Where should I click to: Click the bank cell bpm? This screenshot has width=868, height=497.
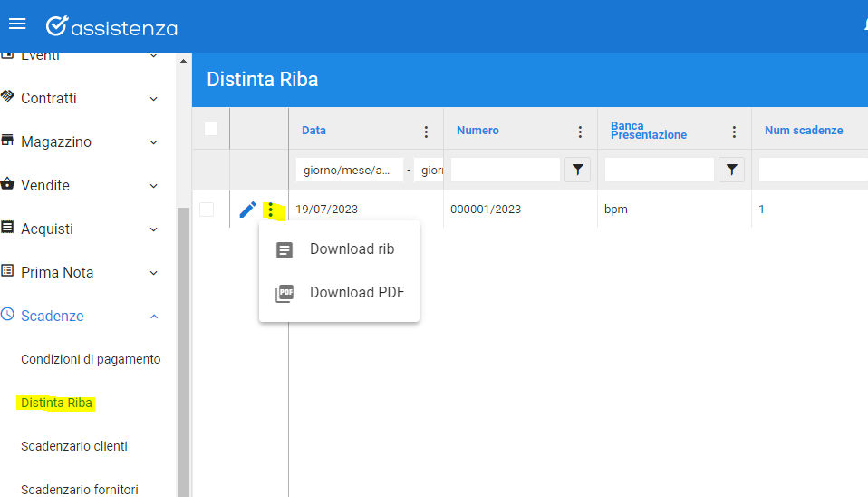coord(615,210)
